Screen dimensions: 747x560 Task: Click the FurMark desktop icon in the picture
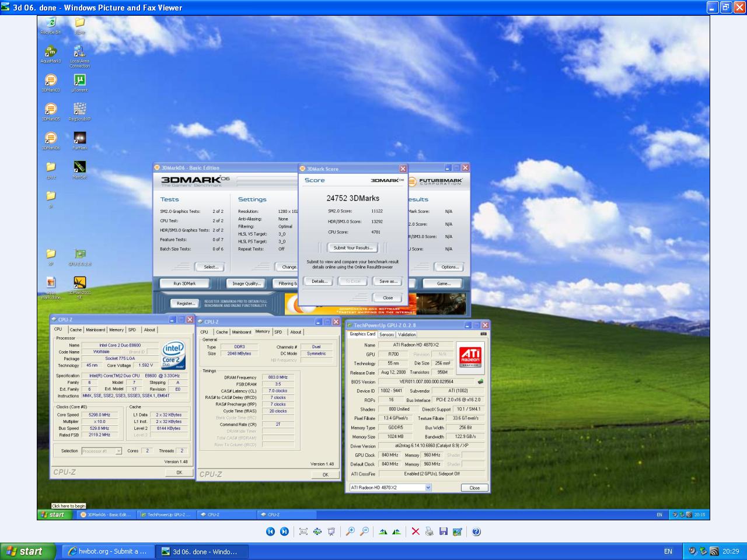(x=80, y=140)
